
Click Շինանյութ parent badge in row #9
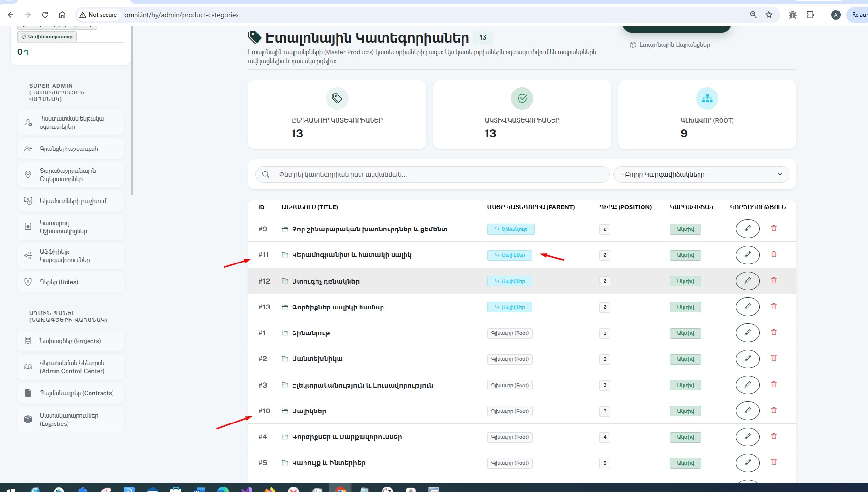[511, 229]
